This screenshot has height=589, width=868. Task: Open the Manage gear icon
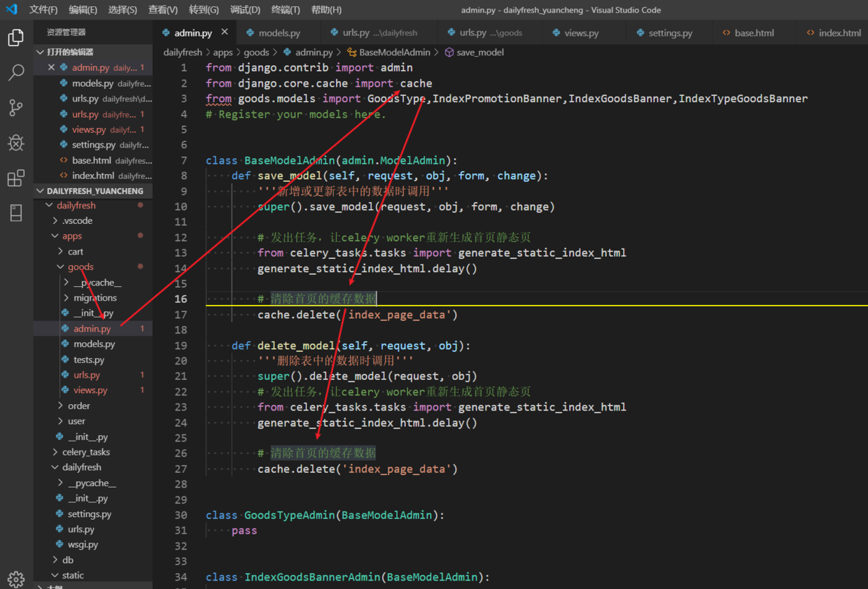15,579
